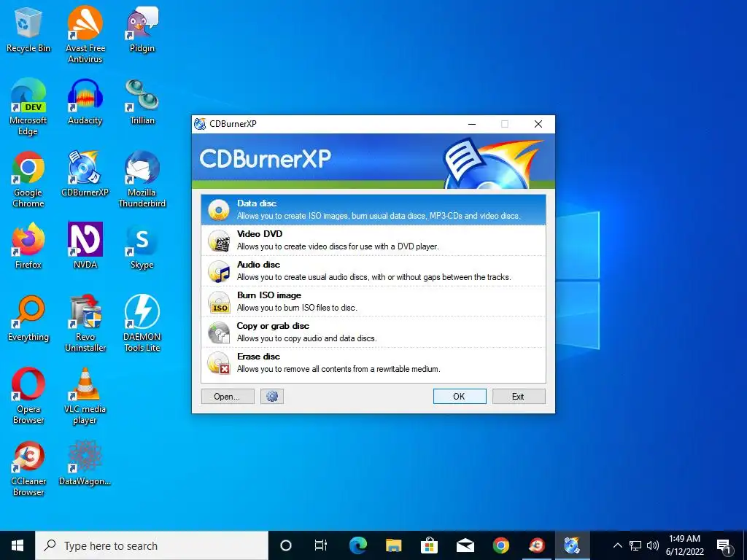Select the Trillian desktop icon
Viewport: 747px width, 560px height.
coord(142,102)
